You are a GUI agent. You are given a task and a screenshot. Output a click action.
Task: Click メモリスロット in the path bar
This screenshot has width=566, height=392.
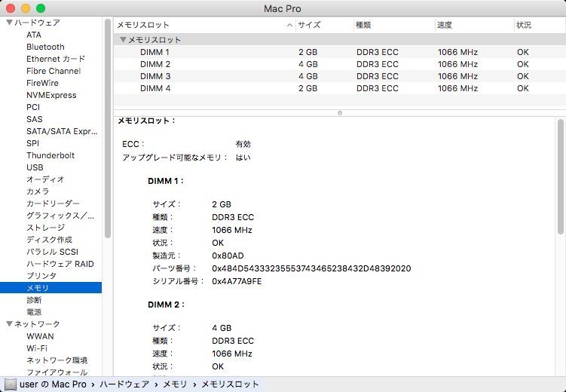[230, 384]
